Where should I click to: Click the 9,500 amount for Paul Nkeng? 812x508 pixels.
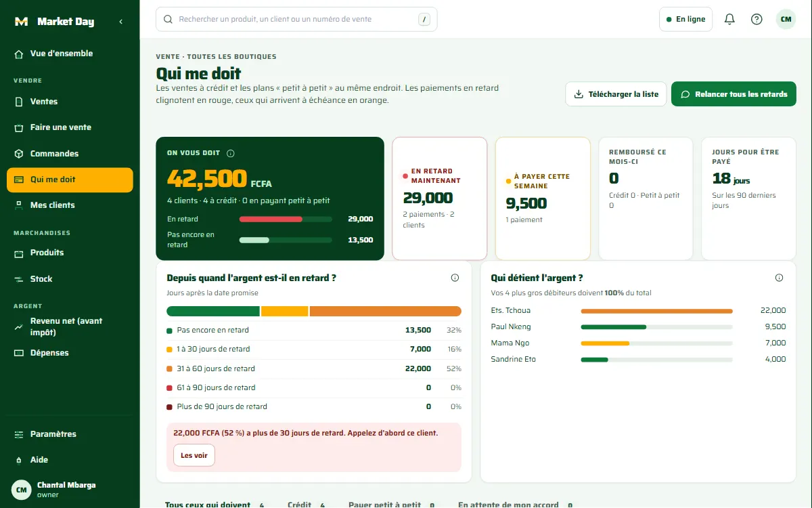click(x=775, y=327)
